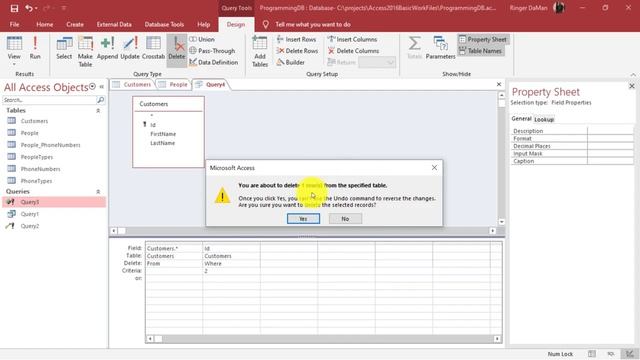Image resolution: width=640 pixels, height=360 pixels.
Task: Click the Save icon in title bar
Action: pyautogui.click(x=14, y=8)
